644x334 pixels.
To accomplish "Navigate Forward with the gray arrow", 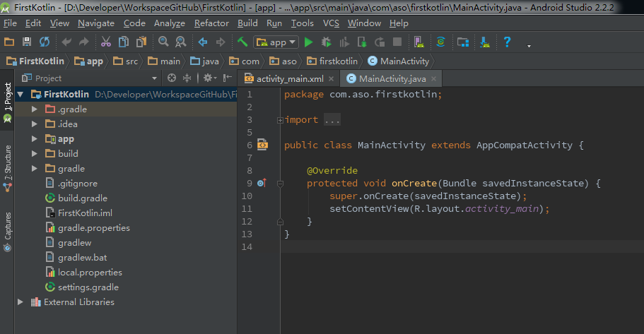I will pyautogui.click(x=221, y=42).
